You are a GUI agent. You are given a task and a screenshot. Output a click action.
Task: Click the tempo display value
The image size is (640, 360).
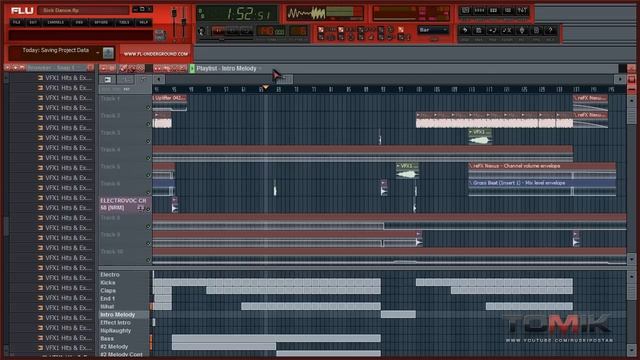pos(271,31)
